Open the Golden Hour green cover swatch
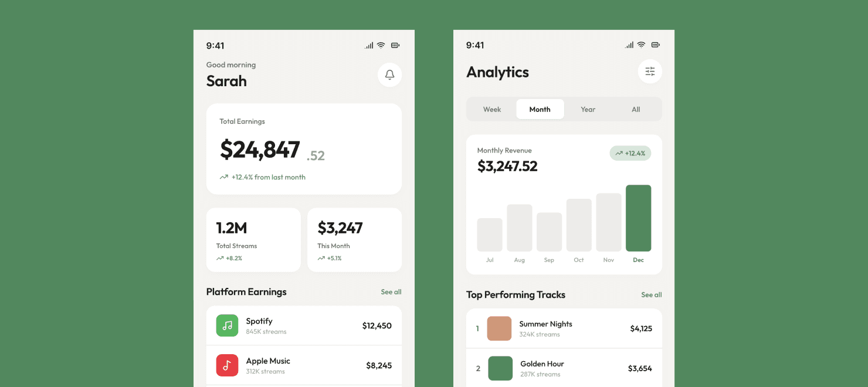The height and width of the screenshot is (387, 868). point(500,368)
